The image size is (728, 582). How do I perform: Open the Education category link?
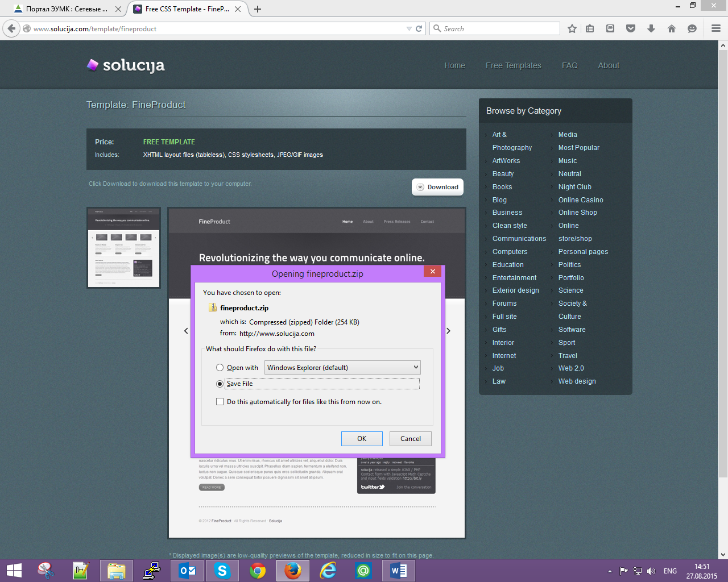[508, 265]
